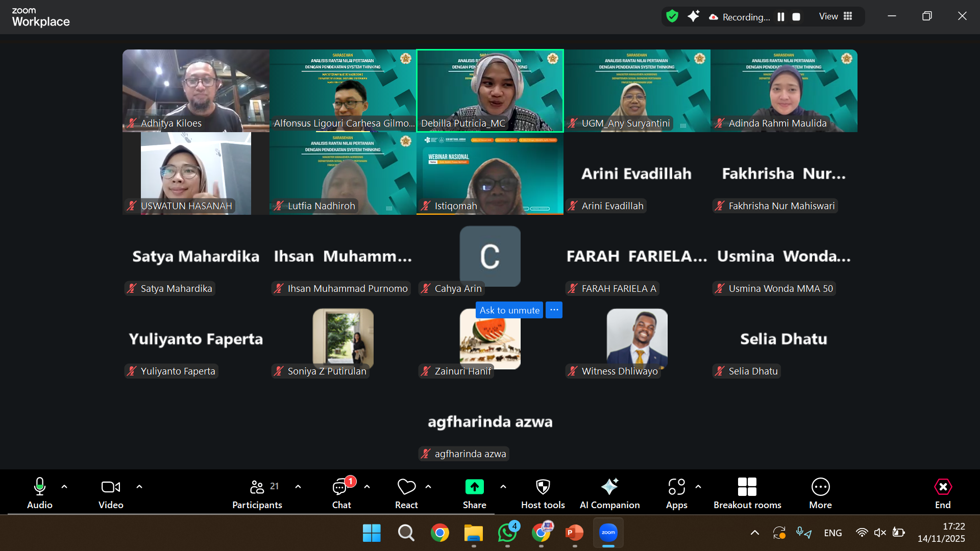980x551 pixels.
Task: Click the green Share screen icon
Action: pyautogui.click(x=474, y=487)
